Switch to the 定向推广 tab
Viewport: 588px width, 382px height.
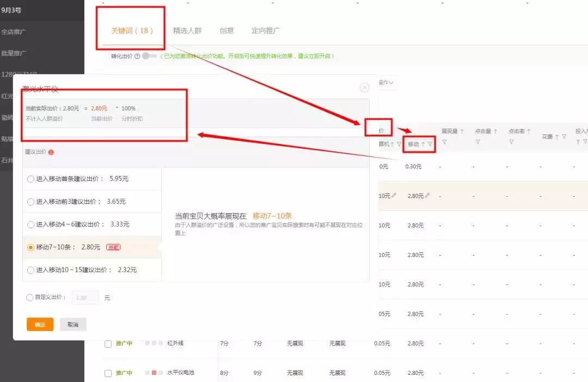pos(265,31)
